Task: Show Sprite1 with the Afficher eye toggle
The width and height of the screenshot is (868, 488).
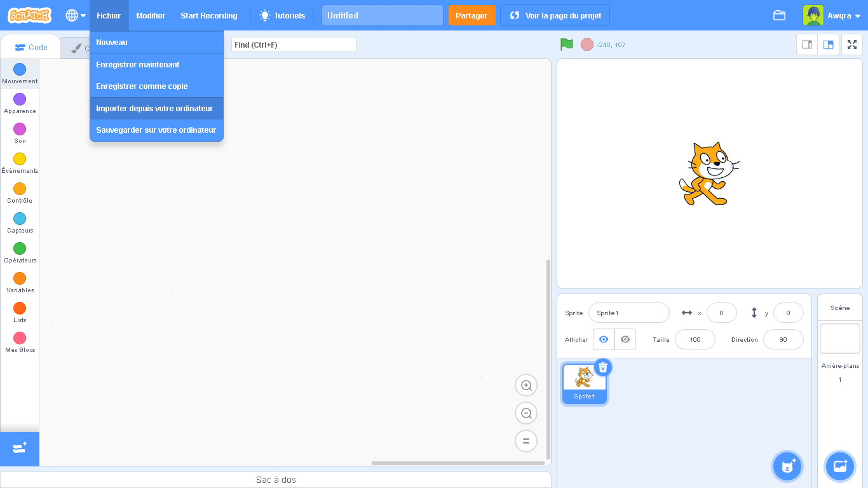Action: (x=603, y=339)
